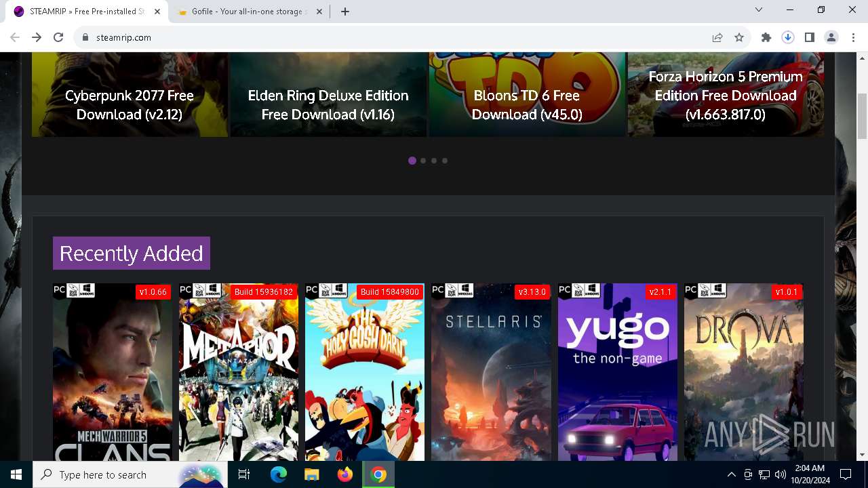Open the MechWarrior 5 Clans cover
The height and width of the screenshot is (488, 868).
tap(113, 372)
